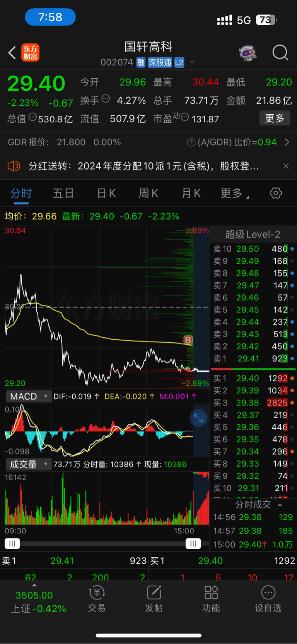The height and width of the screenshot is (644, 297).
Task: Switch to the 日K tab
Action: coord(106,193)
